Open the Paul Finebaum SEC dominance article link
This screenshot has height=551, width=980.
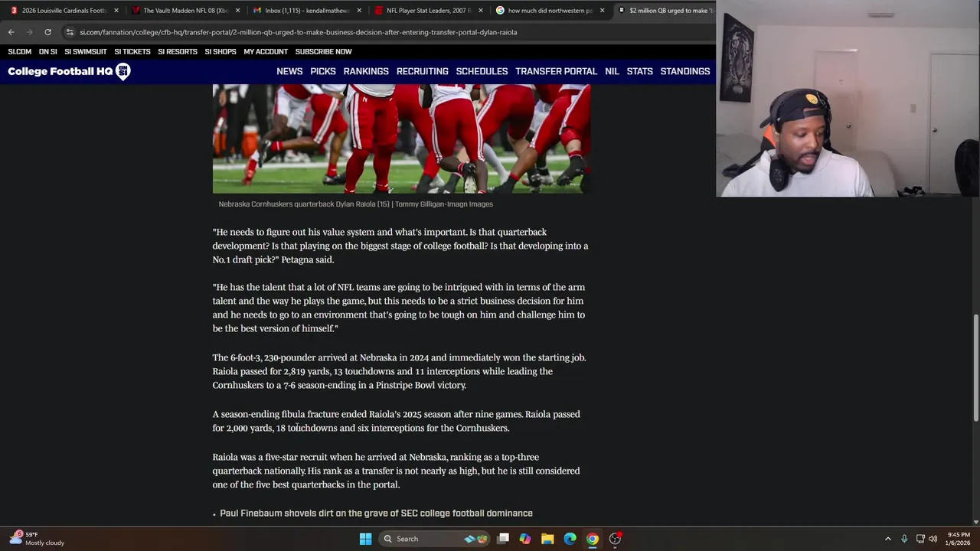point(376,514)
